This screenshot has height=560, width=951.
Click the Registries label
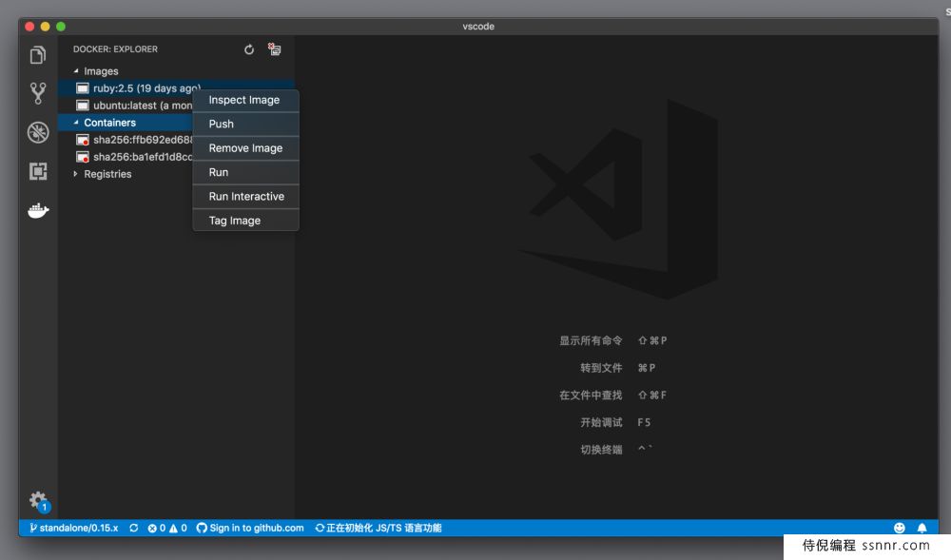[108, 174]
